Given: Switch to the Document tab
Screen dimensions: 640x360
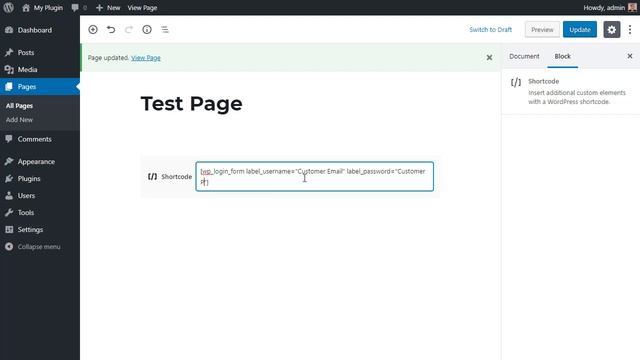Looking at the screenshot, I should 524,56.
